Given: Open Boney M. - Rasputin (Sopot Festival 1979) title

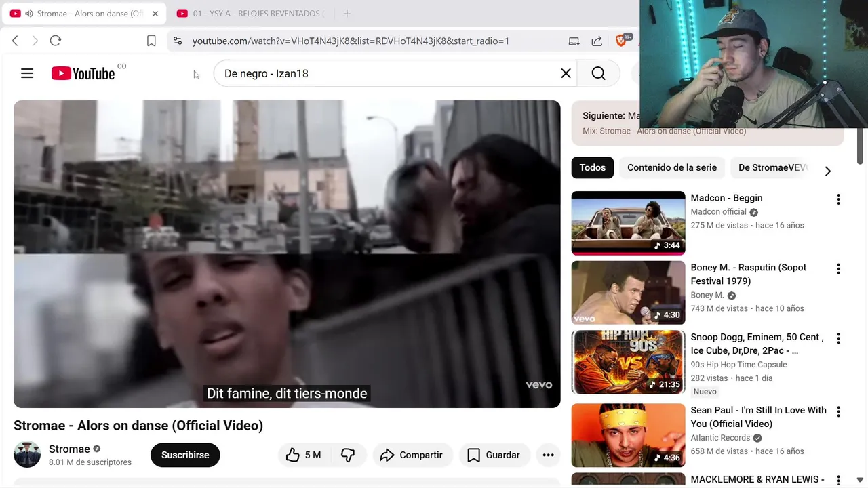Looking at the screenshot, I should coord(749,274).
